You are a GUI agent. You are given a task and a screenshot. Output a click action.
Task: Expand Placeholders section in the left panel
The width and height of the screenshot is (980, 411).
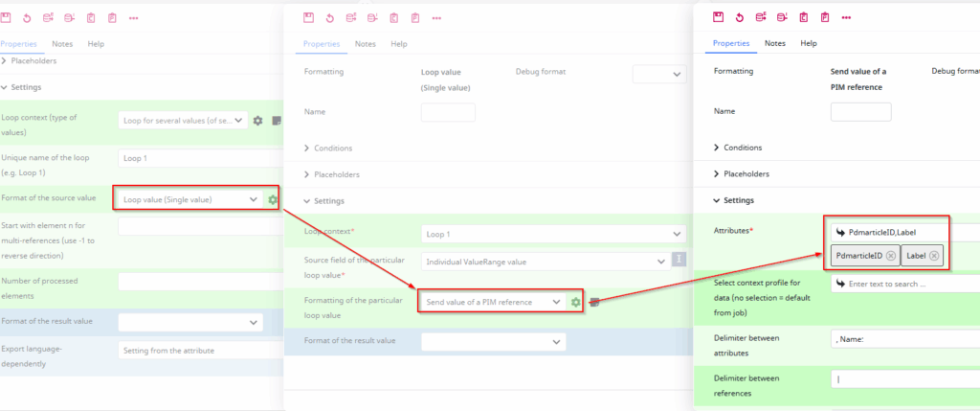click(x=29, y=61)
